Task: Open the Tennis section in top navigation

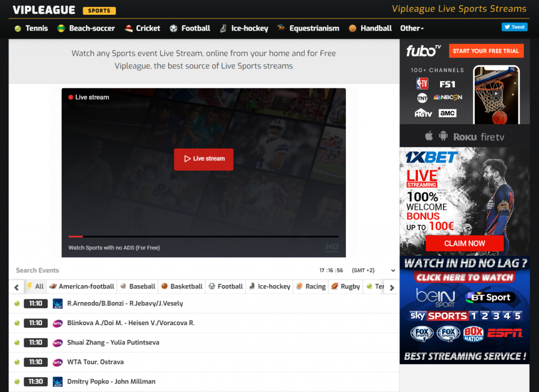Action: pyautogui.click(x=31, y=28)
